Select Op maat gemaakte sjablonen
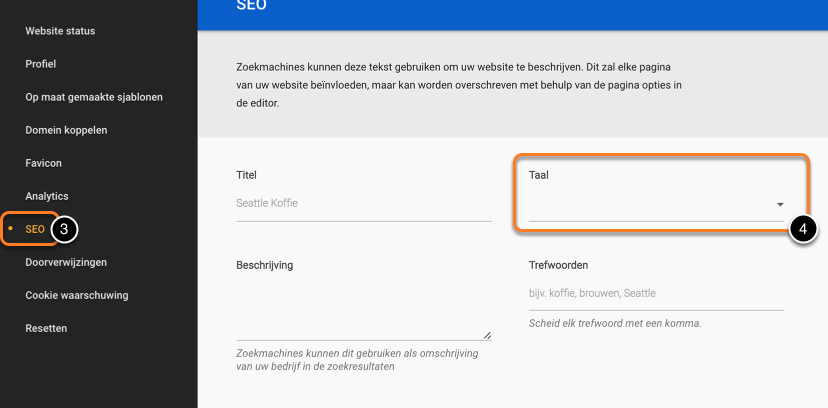This screenshot has width=828, height=408. click(94, 97)
